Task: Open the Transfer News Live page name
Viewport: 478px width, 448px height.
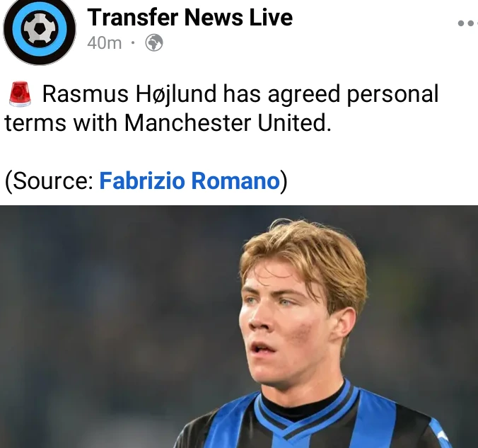Action: coord(190,18)
